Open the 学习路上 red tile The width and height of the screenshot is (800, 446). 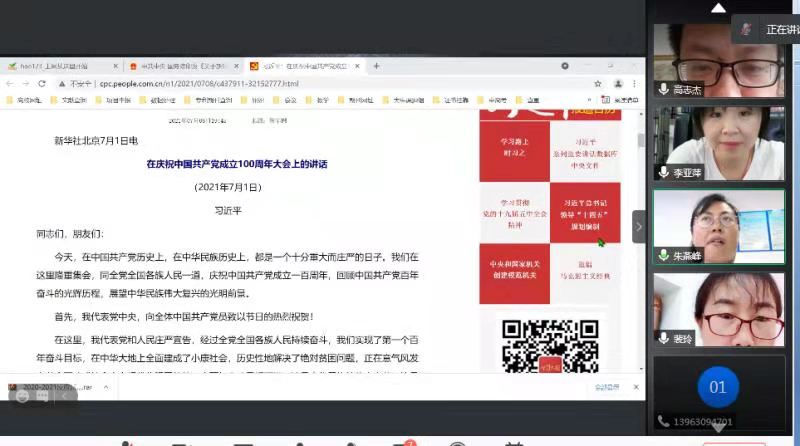click(x=514, y=151)
